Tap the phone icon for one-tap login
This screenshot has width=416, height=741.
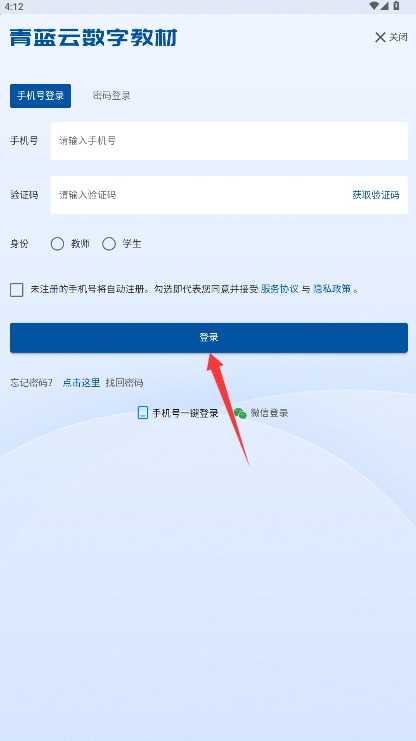[143, 413]
